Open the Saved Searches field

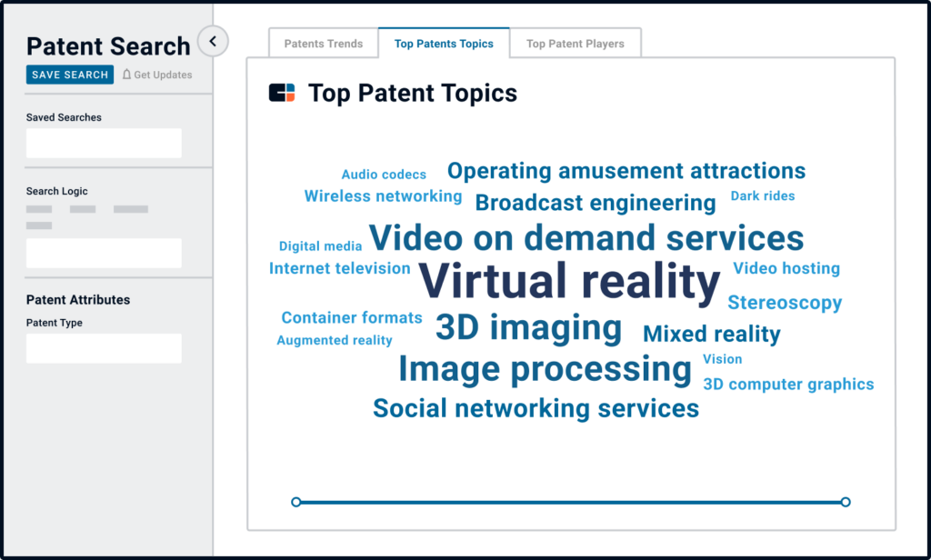(x=104, y=143)
